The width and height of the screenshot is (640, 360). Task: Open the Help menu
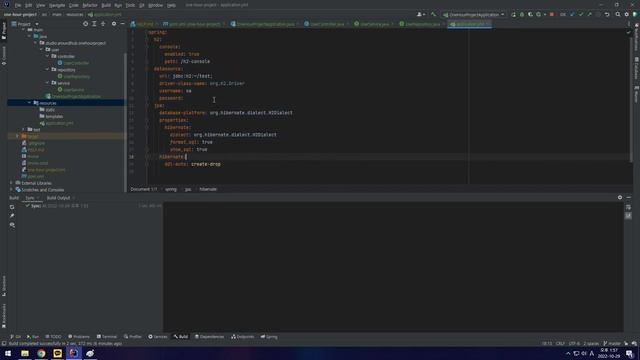click(x=171, y=5)
